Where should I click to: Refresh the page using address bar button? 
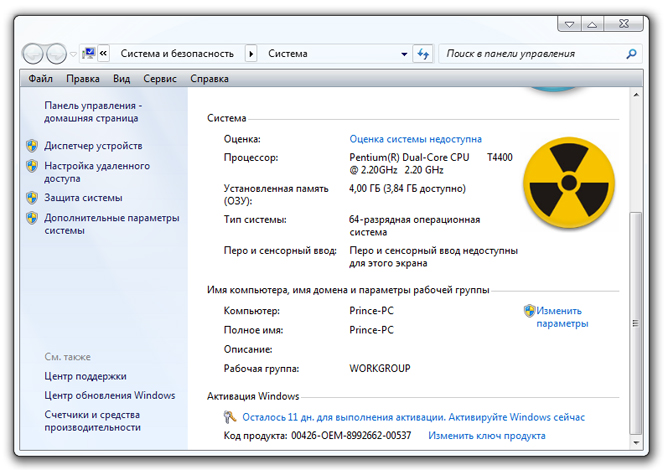422,54
